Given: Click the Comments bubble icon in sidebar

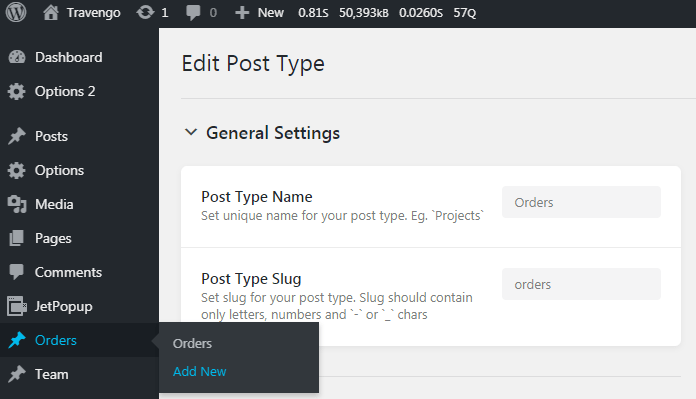Looking at the screenshot, I should 17,272.
